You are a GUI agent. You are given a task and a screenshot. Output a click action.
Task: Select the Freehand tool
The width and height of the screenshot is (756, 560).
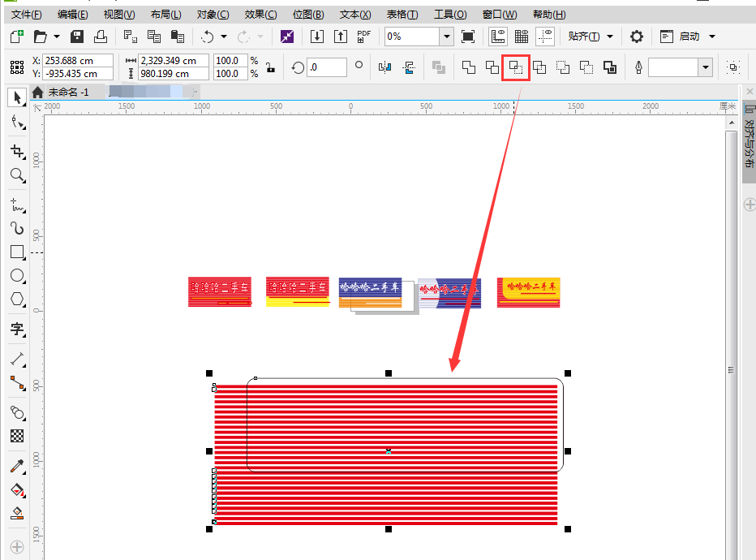coord(17,205)
